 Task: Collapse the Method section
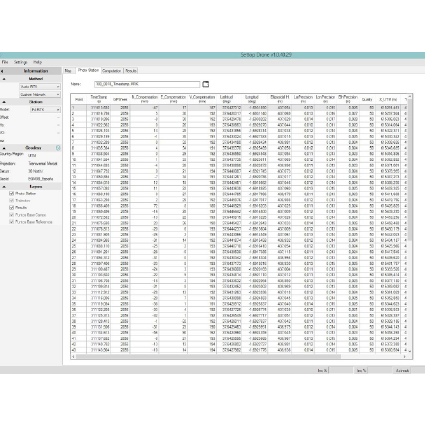point(4,79)
